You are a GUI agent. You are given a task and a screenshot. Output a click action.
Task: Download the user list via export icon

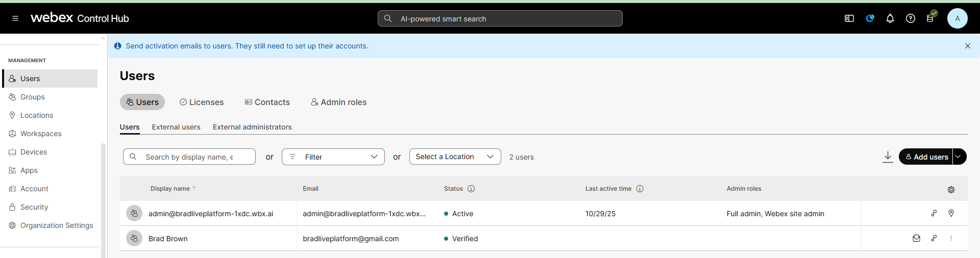tap(888, 157)
